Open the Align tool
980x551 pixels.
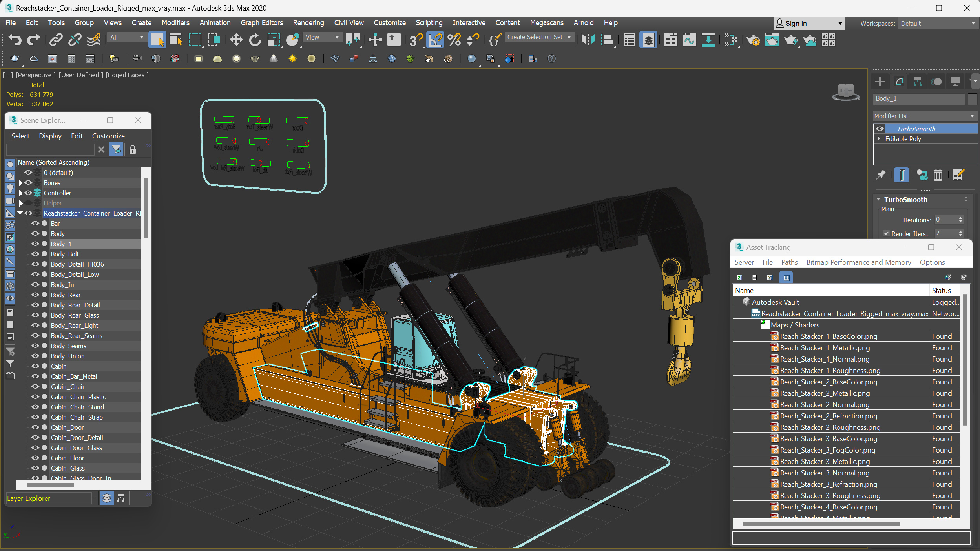pos(607,40)
